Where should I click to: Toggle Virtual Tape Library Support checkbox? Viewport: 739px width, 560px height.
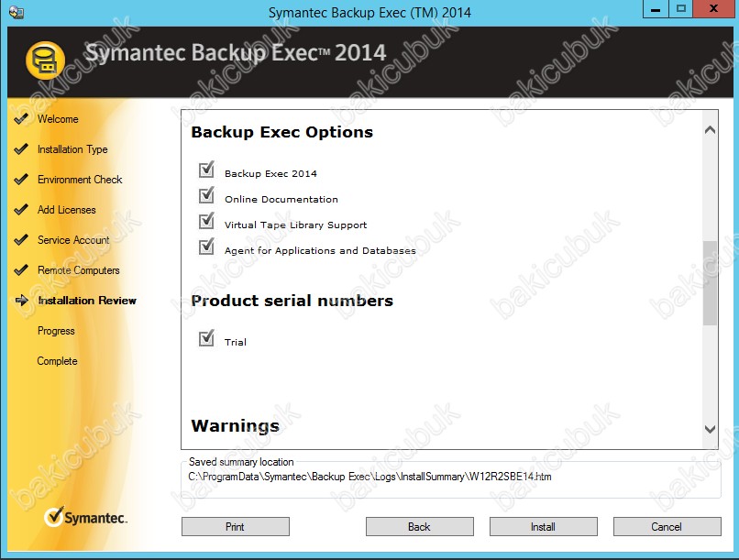(206, 221)
